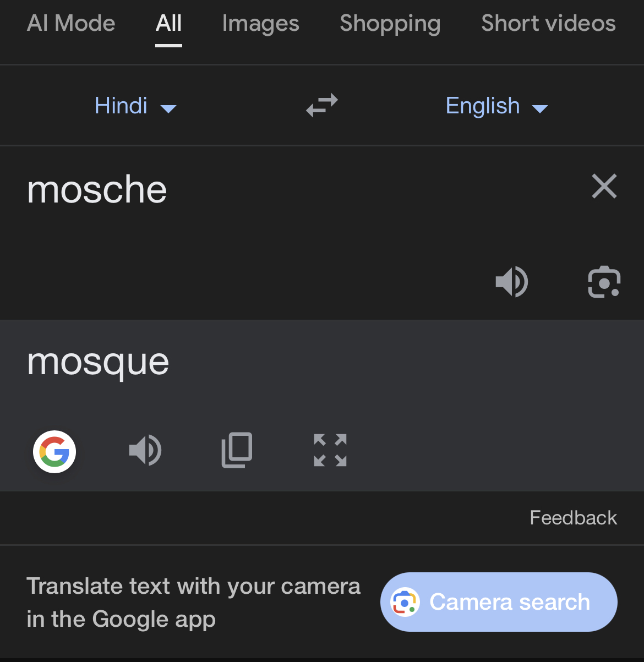This screenshot has width=644, height=662.
Task: Click the Feedback link
Action: tap(573, 518)
